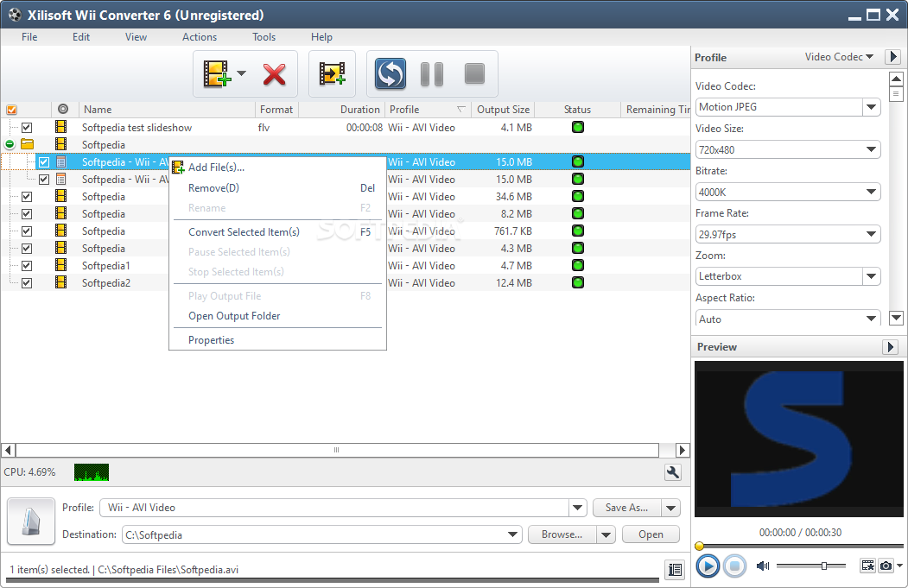Click the clip filmstrip icon beside camera
908x588 pixels.
pyautogui.click(x=867, y=566)
